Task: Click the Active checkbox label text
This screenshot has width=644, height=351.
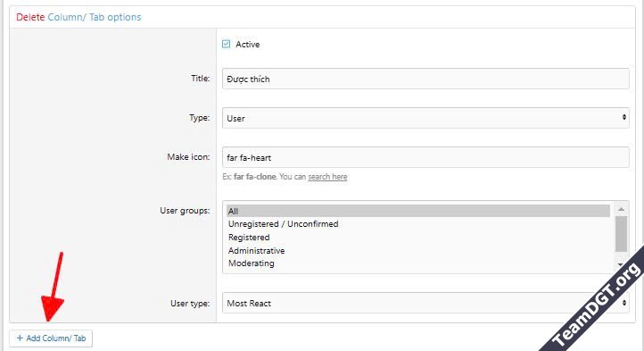Action: (x=247, y=45)
